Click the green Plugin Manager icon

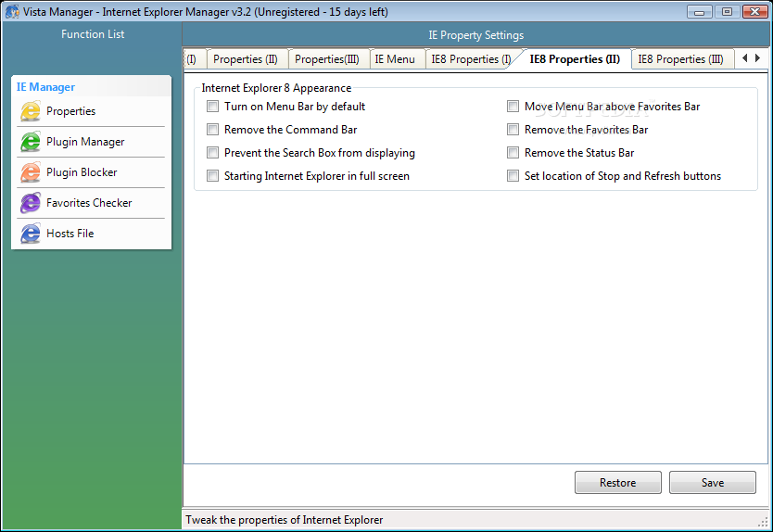point(30,142)
